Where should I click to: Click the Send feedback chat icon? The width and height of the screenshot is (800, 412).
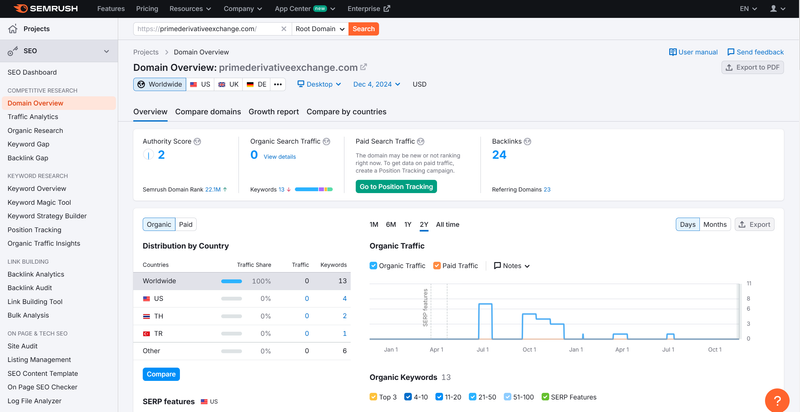[731, 52]
